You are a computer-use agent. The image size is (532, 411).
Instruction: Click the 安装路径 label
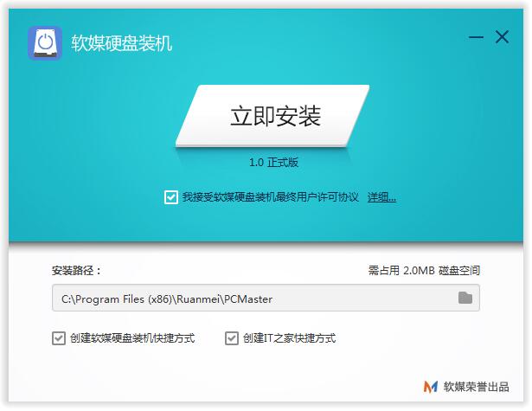pyautogui.click(x=76, y=271)
